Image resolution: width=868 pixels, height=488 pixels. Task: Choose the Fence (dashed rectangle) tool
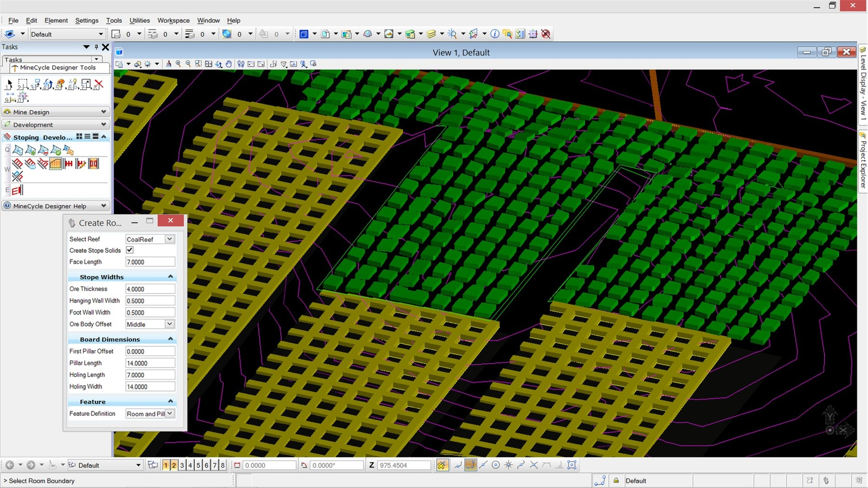(23, 84)
